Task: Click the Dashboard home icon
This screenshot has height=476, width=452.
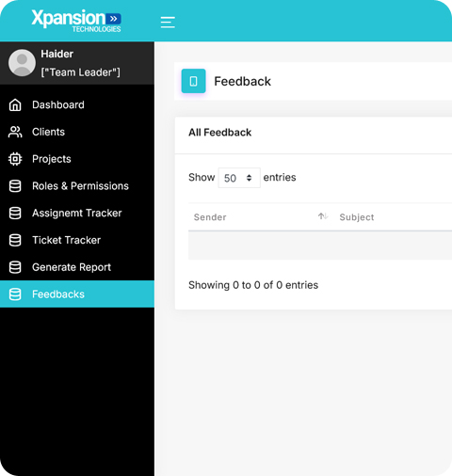Action: [15, 104]
